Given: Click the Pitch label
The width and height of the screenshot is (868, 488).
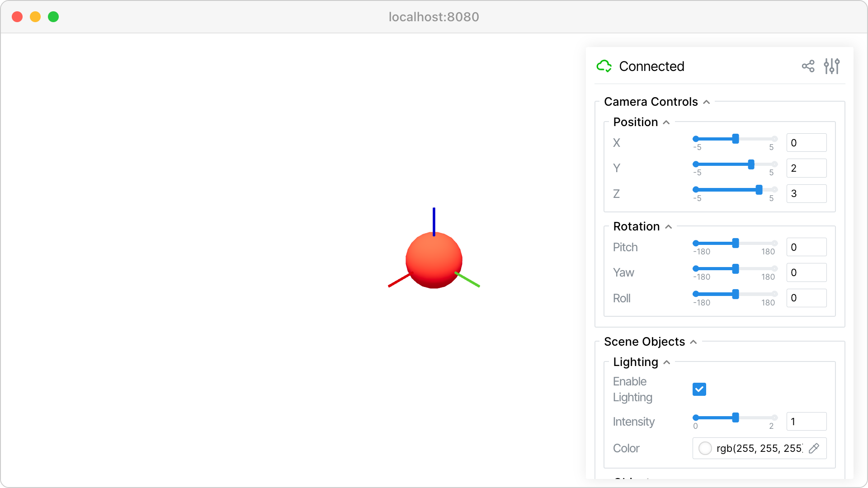Looking at the screenshot, I should pyautogui.click(x=625, y=247).
